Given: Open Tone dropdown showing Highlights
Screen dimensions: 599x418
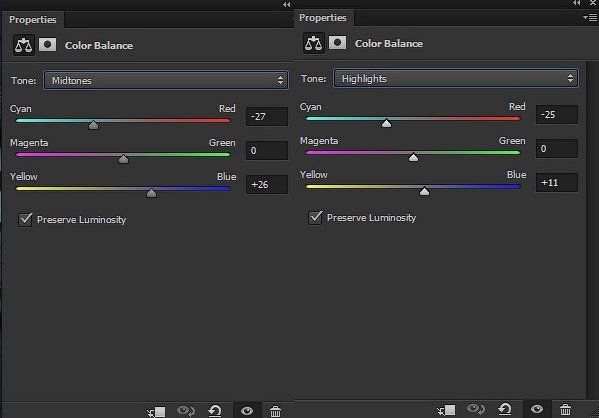Looking at the screenshot, I should coord(456,78).
